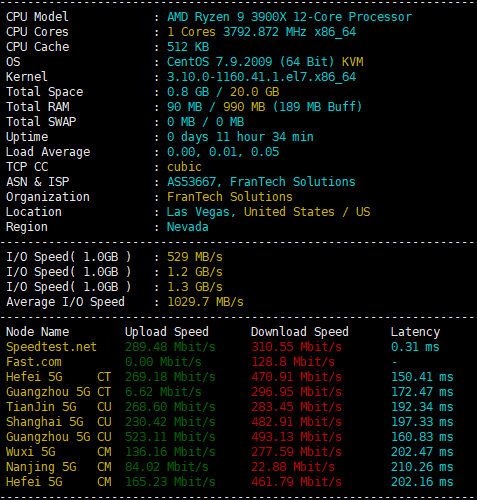Select Guangzhou 5G CU upload 523.11 Mbit/s
Screen dimensions: 477x500
click(170, 437)
